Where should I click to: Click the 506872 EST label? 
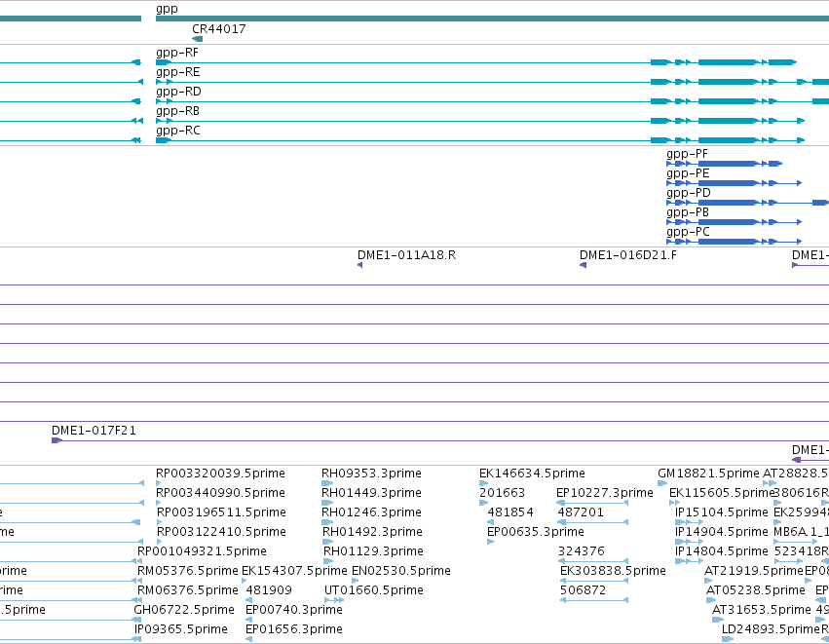(584, 590)
